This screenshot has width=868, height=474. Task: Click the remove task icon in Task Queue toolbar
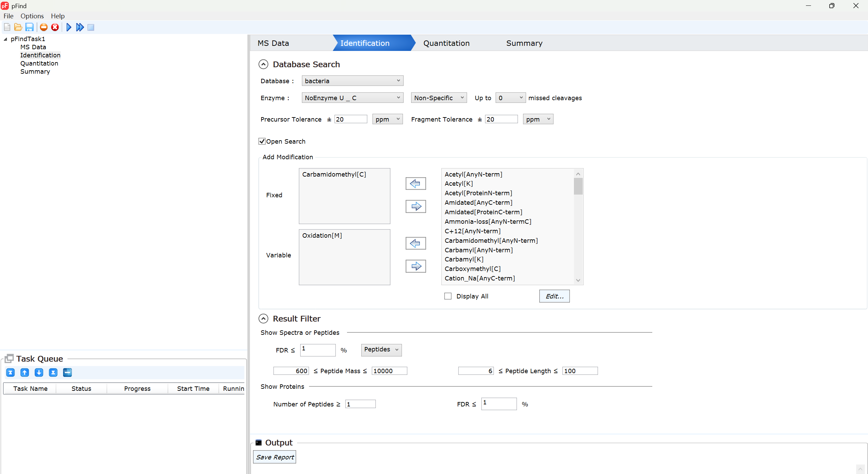67,372
